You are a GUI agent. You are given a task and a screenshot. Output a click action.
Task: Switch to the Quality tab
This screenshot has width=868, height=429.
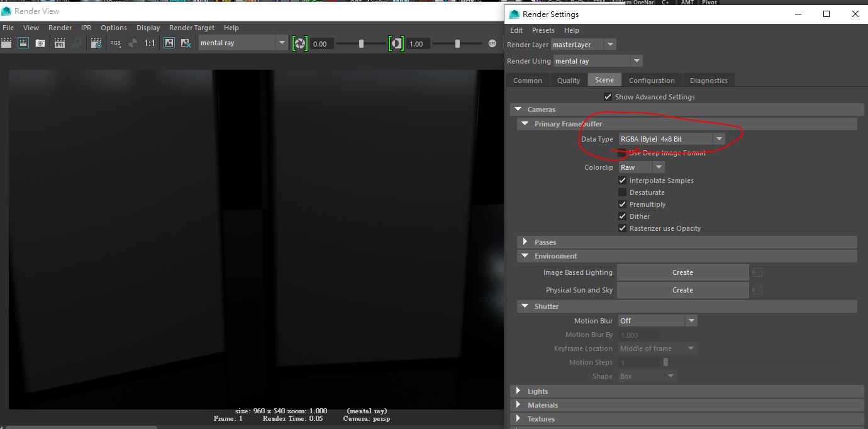pyautogui.click(x=567, y=80)
